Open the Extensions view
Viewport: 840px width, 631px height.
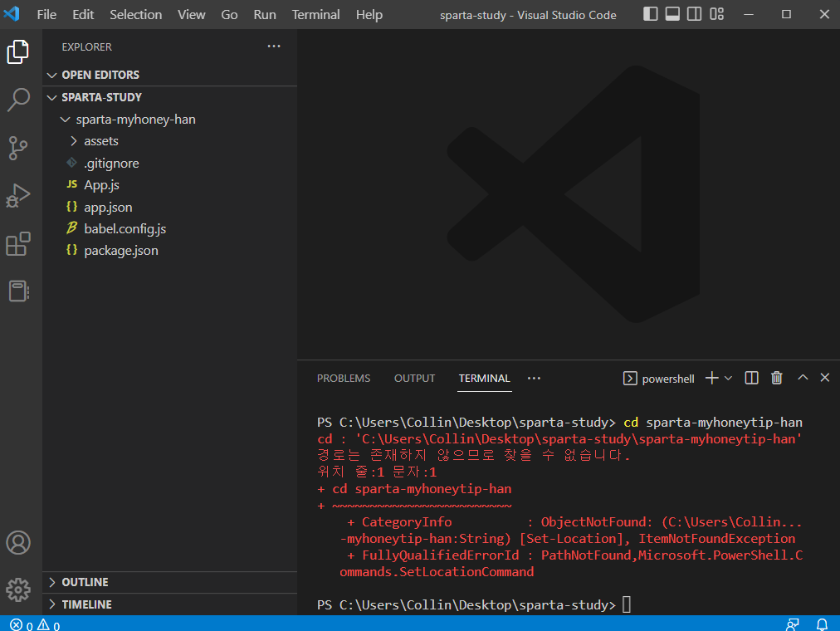(x=18, y=244)
